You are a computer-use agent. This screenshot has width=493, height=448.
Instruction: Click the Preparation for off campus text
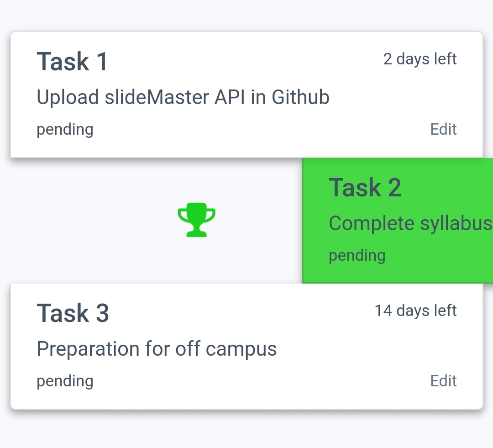tap(157, 348)
